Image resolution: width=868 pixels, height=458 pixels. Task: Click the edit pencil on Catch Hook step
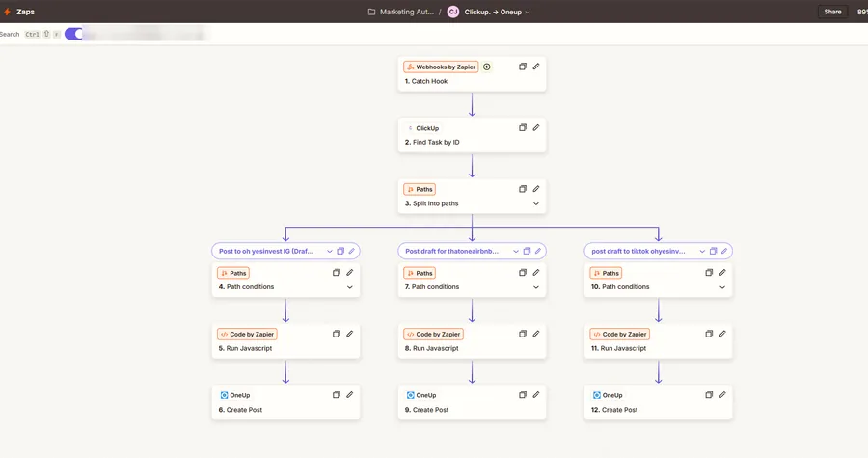[x=536, y=67]
